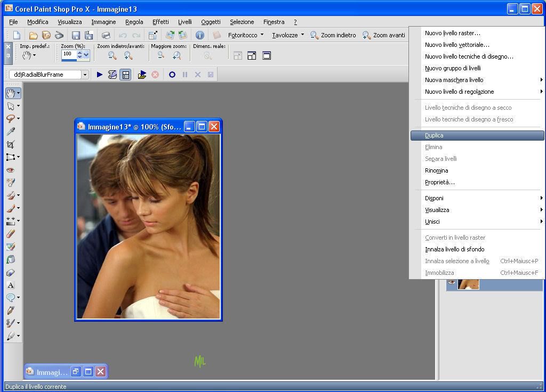The height and width of the screenshot is (392, 546).
Task: Click the Run multiple scripts folder icon
Action: (142, 75)
